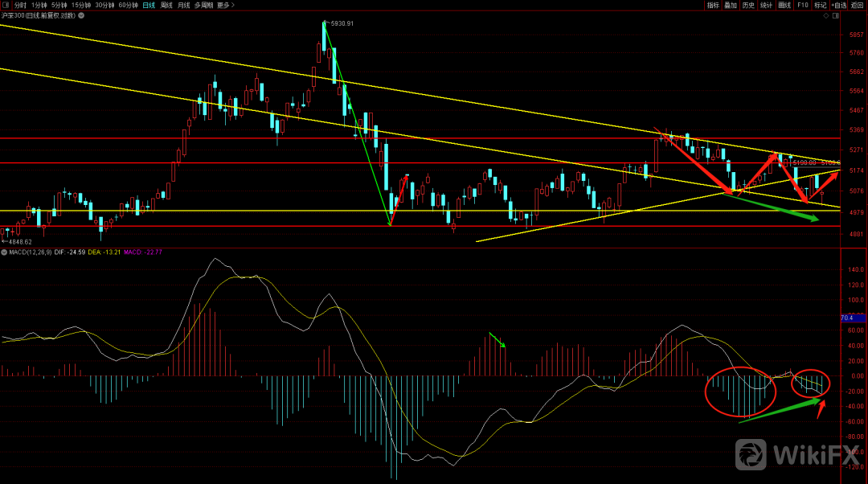
Task: Expand the MACD indicator dropdown arrow
Action: [3, 252]
